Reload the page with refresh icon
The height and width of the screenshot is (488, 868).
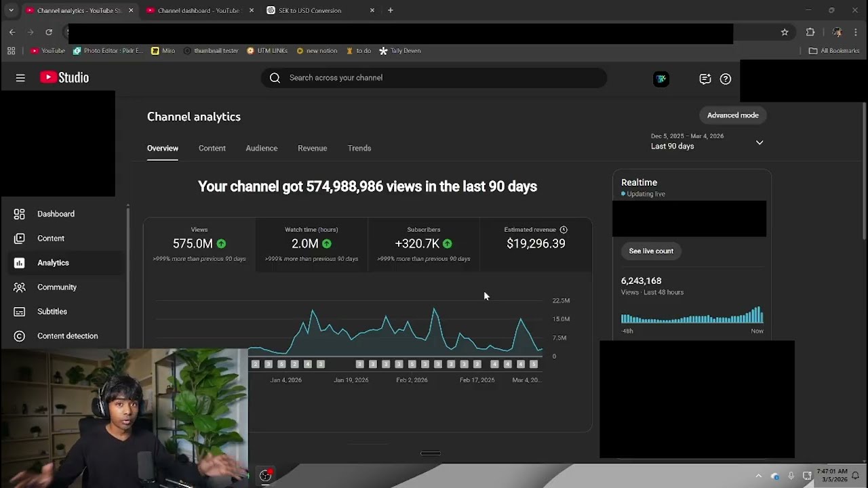(49, 32)
